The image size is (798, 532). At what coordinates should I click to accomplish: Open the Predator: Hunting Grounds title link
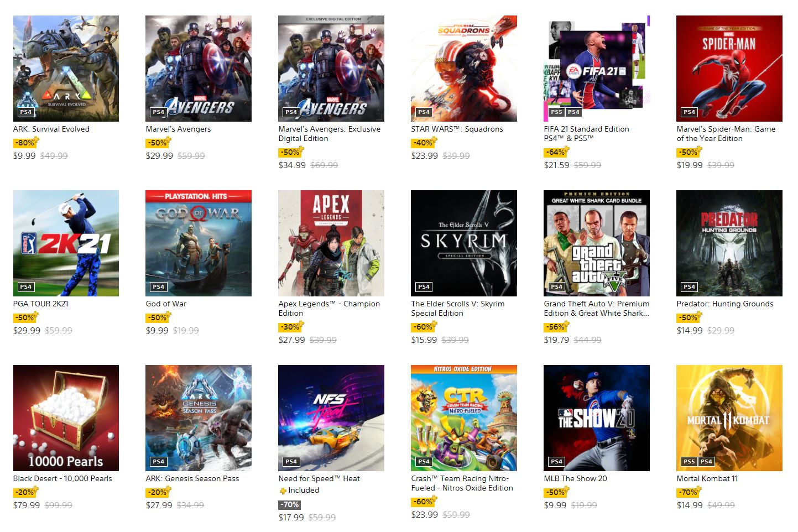[x=724, y=304]
